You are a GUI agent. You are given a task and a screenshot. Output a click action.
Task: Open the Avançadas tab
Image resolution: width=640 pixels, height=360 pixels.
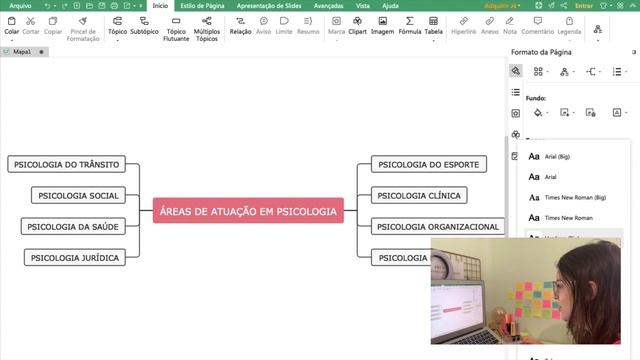pyautogui.click(x=328, y=6)
